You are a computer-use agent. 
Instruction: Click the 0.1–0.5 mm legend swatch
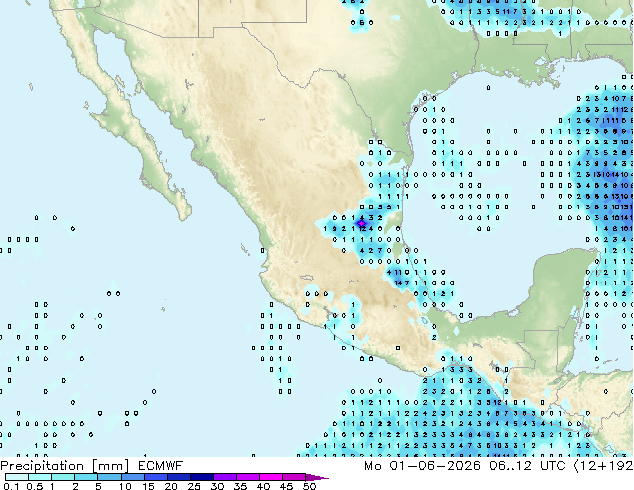17,477
